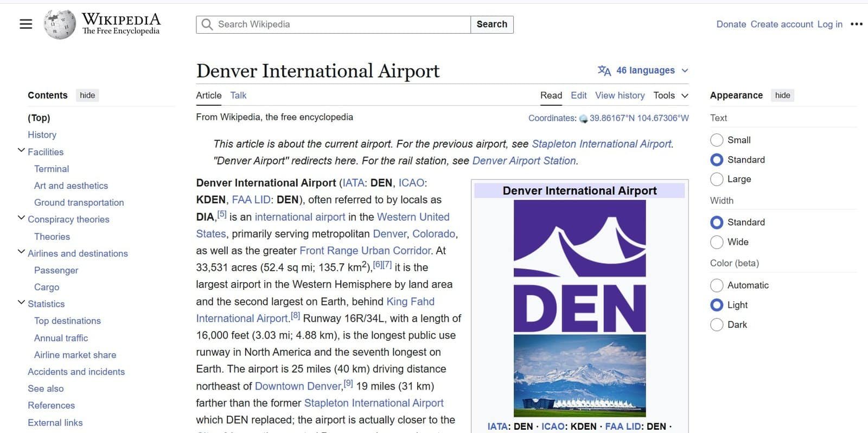Go to See also in Contents
This screenshot has height=433, width=868.
pyautogui.click(x=46, y=389)
